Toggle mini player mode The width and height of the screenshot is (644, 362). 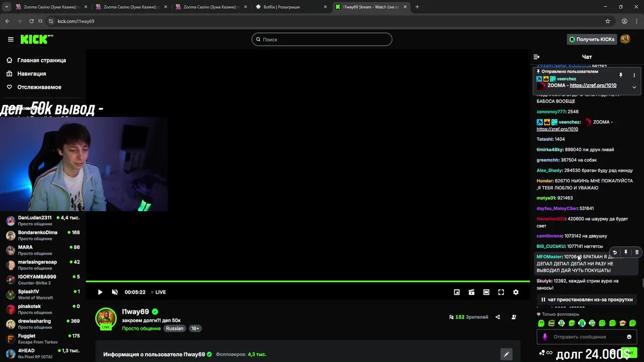tap(457, 292)
